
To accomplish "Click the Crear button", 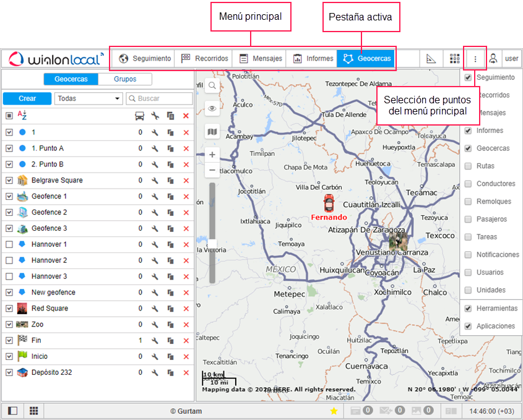I will point(27,98).
